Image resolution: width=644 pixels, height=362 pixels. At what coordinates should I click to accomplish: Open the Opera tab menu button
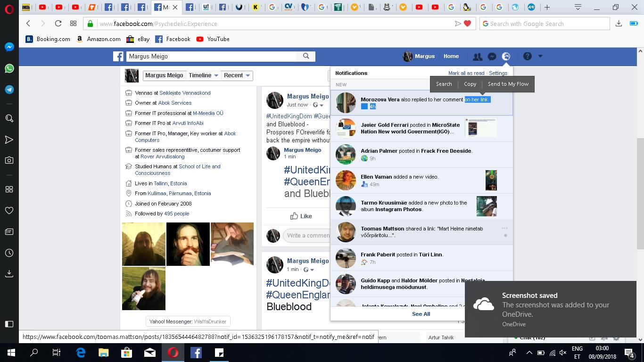click(578, 7)
